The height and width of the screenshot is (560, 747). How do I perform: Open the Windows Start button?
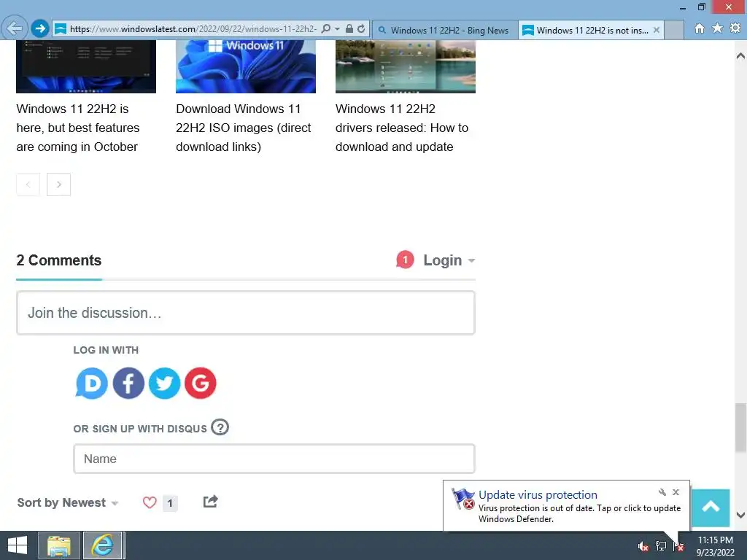click(x=18, y=545)
